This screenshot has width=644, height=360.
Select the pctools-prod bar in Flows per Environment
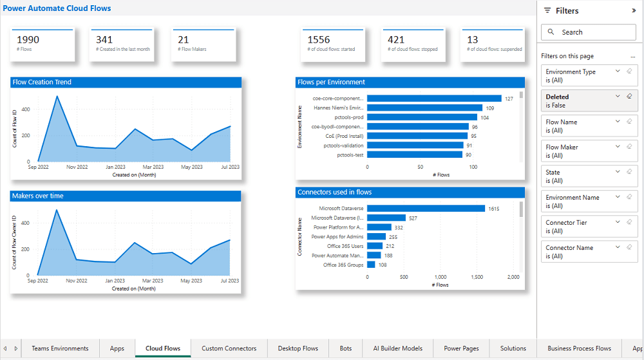(x=422, y=117)
